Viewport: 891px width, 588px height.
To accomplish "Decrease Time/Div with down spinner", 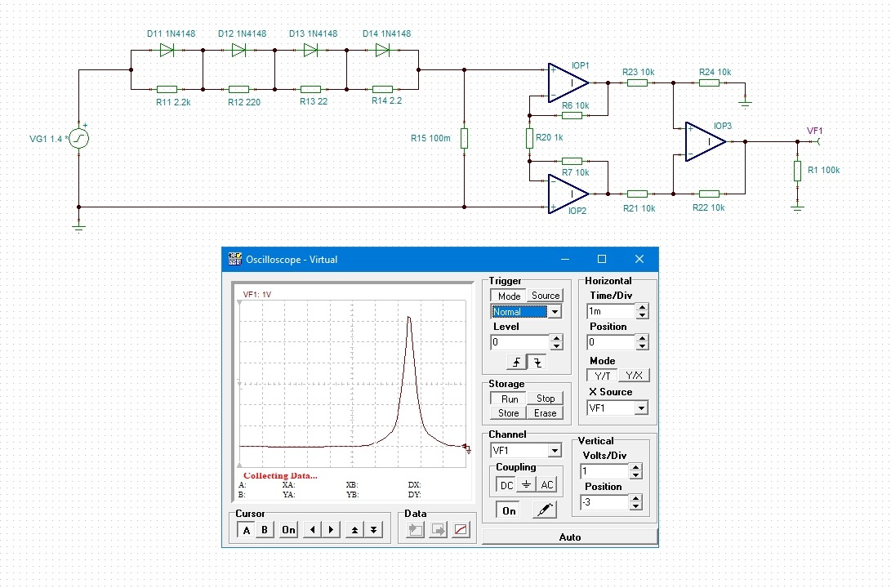I will point(642,314).
